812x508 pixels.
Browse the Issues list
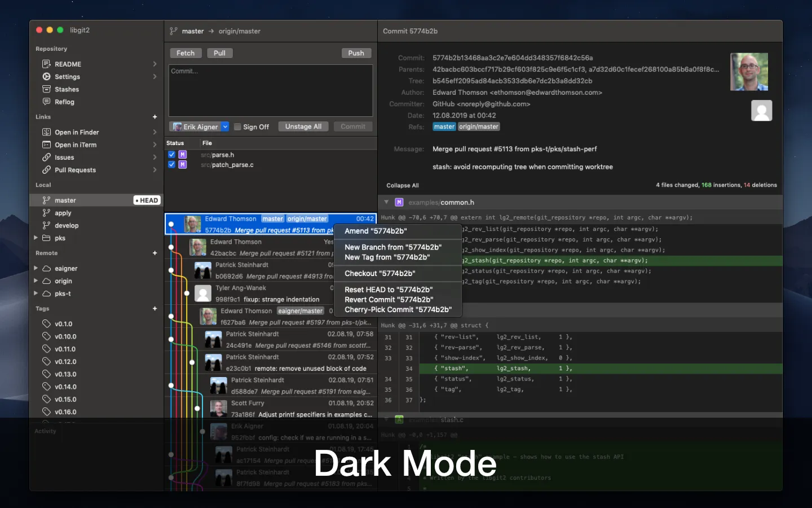pyautogui.click(x=63, y=157)
